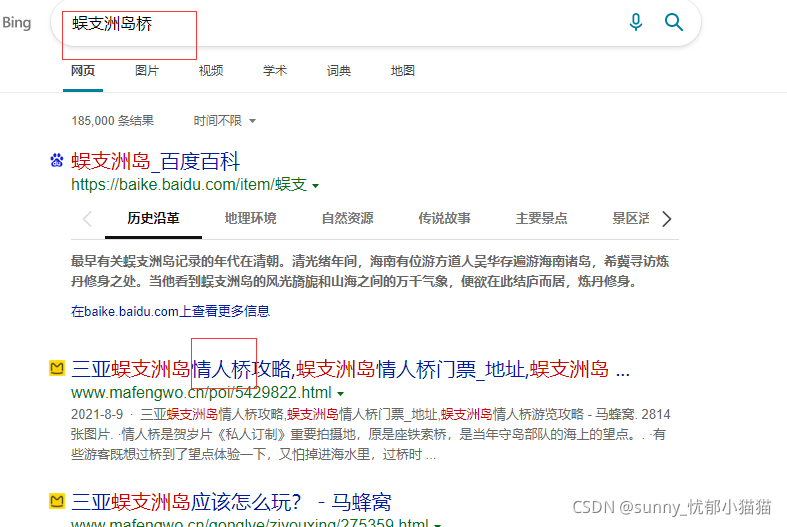Click the 185,000 条结果 count text
Screen dimensions: 787x527
[112, 121]
